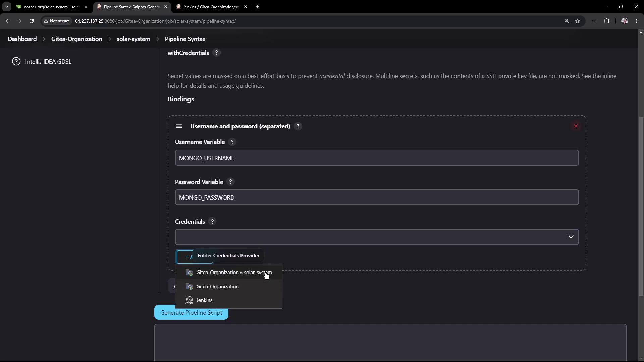Click help icon beside Password Variable

pyautogui.click(x=230, y=182)
